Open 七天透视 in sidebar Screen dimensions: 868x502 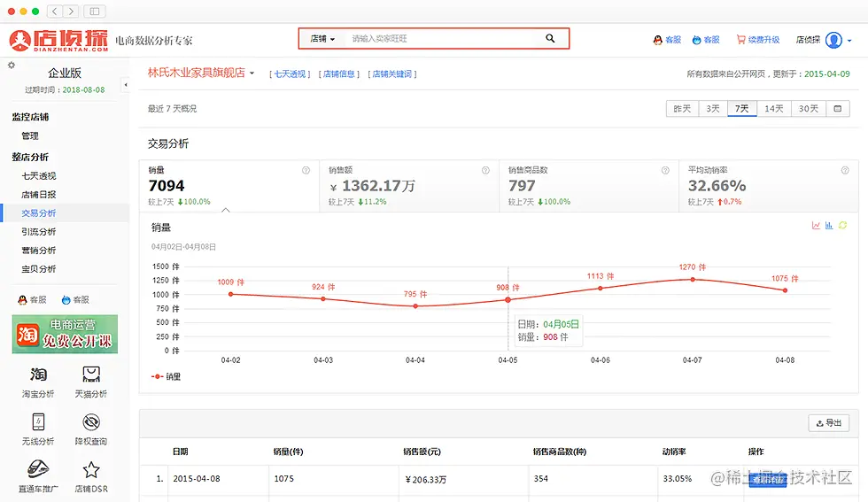point(39,175)
